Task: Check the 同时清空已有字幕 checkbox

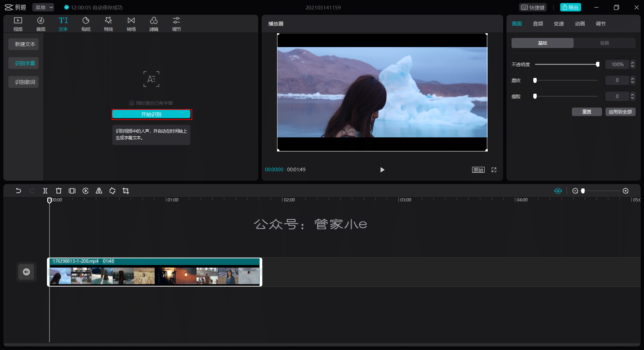Action: pyautogui.click(x=131, y=103)
